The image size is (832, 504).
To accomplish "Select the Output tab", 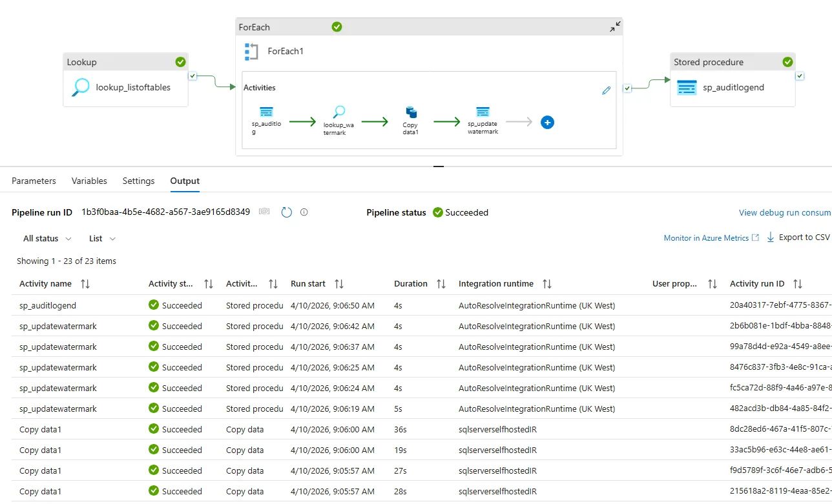I will click(x=185, y=181).
